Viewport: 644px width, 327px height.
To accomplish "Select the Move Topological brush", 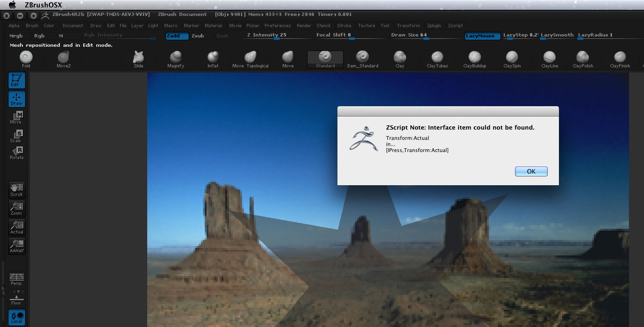I will click(250, 59).
